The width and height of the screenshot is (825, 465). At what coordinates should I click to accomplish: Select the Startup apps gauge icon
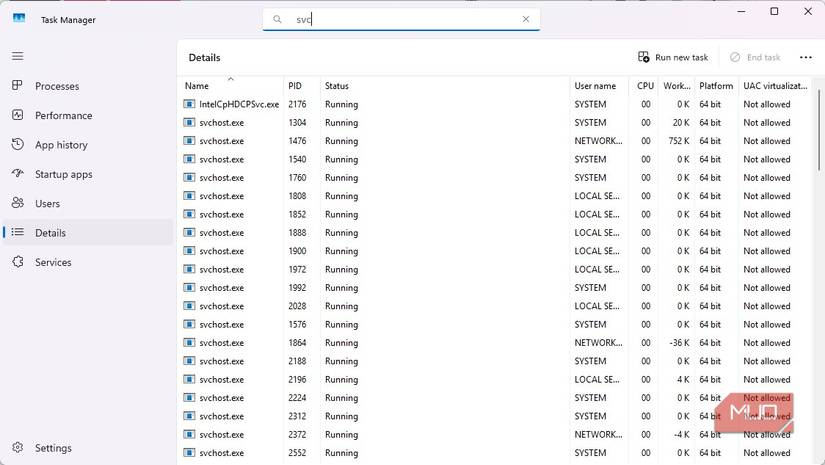click(x=17, y=174)
